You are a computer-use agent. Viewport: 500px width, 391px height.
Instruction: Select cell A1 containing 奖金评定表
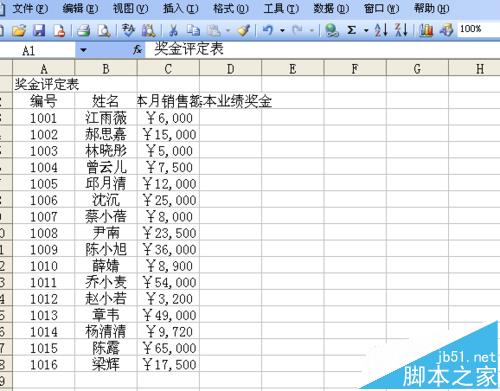(44, 84)
